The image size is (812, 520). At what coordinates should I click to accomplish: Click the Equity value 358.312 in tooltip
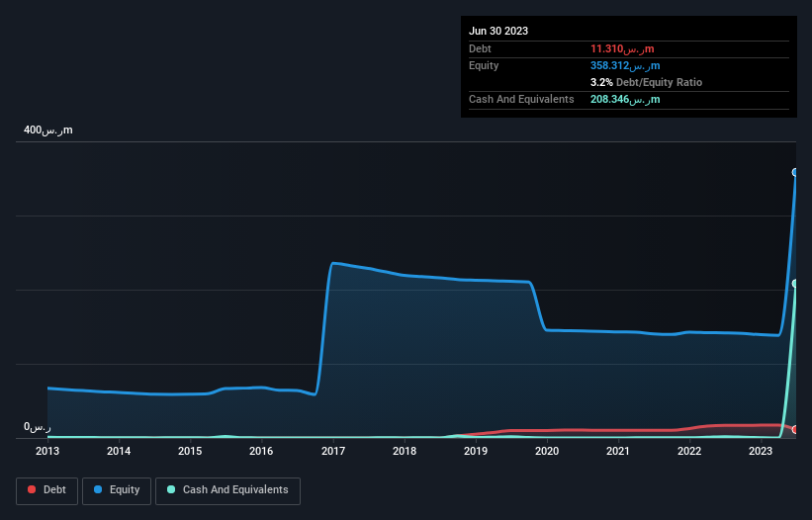tap(625, 65)
